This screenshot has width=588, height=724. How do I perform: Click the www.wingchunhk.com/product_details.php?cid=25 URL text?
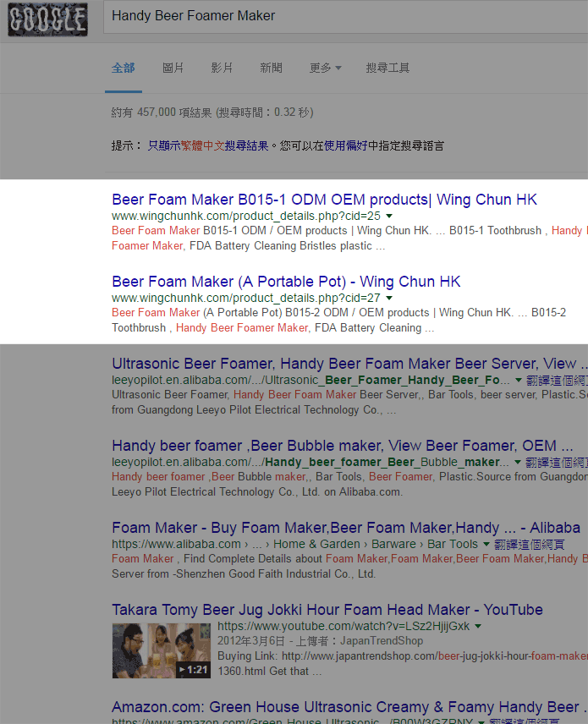pos(245,216)
